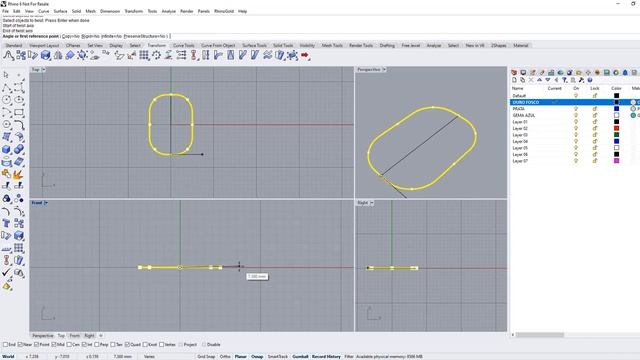The height and width of the screenshot is (360, 640).
Task: Select the Mirror tool icon in Transform toolbar
Action: click(x=58, y=55)
